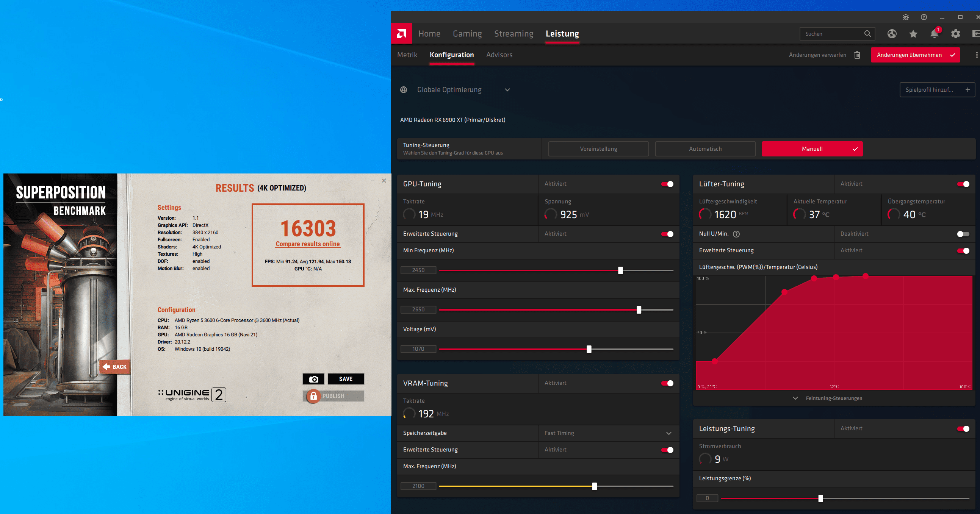Toggle GPU-Tuning switch
The height and width of the screenshot is (514, 980).
pos(667,184)
